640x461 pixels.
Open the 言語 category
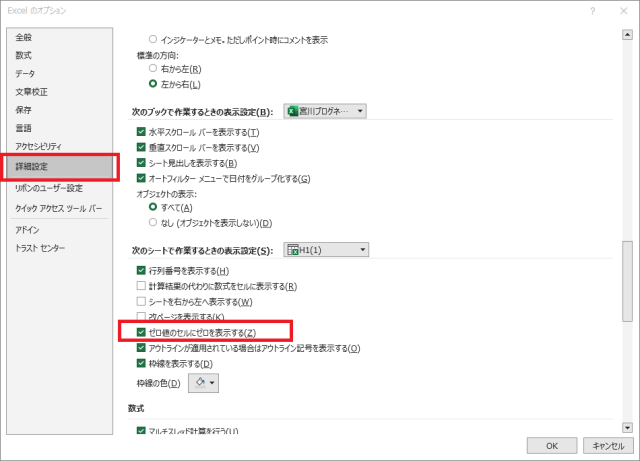[x=24, y=128]
